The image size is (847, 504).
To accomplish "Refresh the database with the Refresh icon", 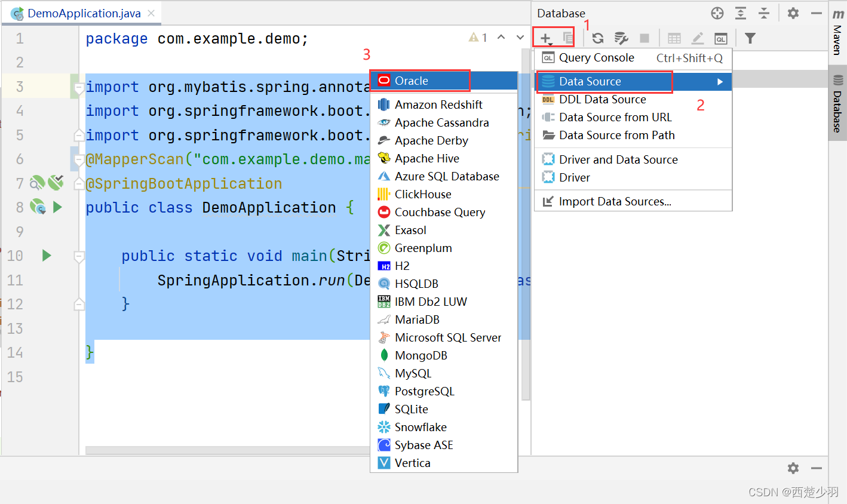I will [x=597, y=38].
